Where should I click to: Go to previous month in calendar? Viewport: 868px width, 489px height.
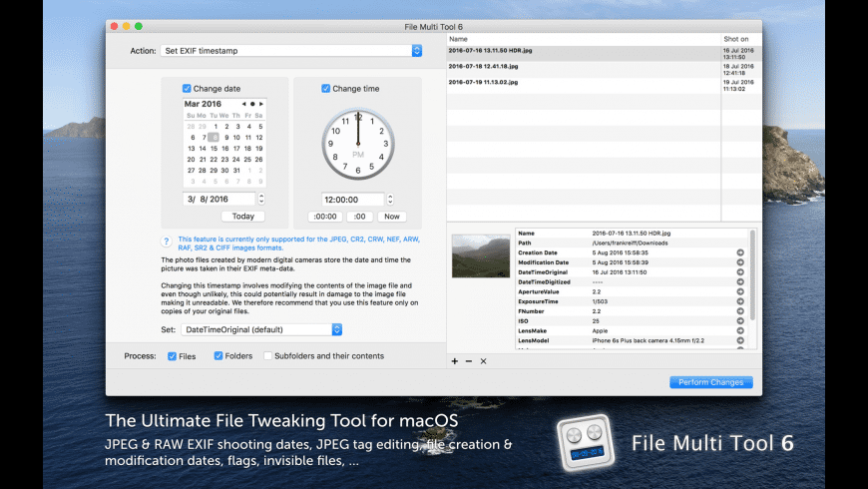(x=243, y=104)
